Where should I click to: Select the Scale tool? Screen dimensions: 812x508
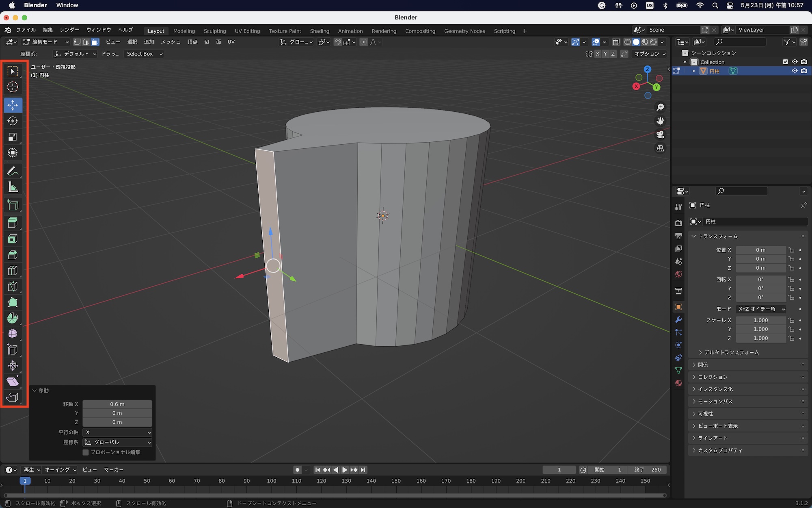[13, 137]
